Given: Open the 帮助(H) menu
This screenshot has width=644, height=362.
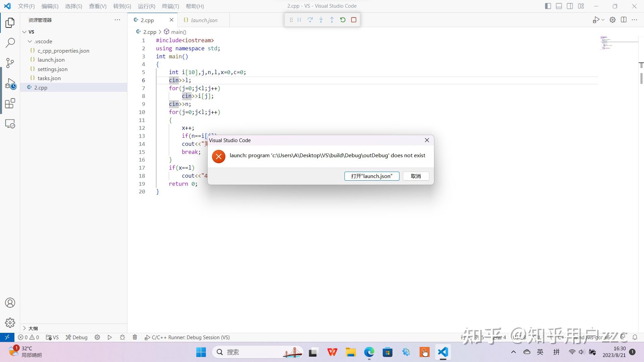Looking at the screenshot, I should pos(195,6).
